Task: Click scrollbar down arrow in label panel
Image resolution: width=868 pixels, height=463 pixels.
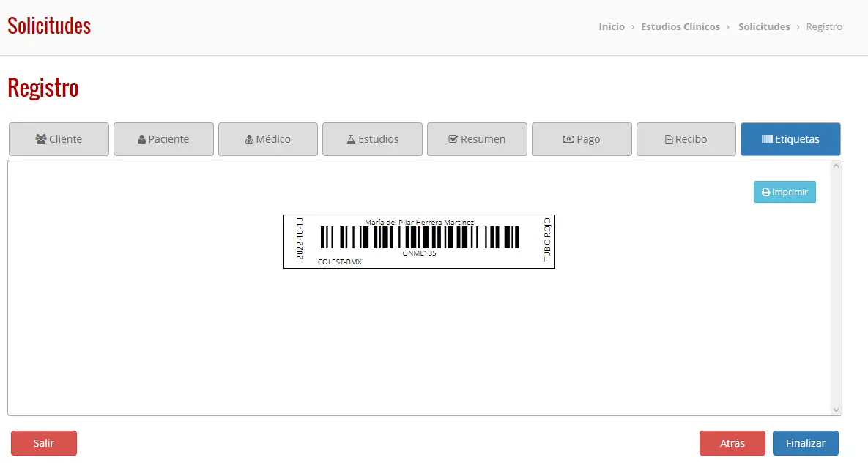Action: (836, 410)
